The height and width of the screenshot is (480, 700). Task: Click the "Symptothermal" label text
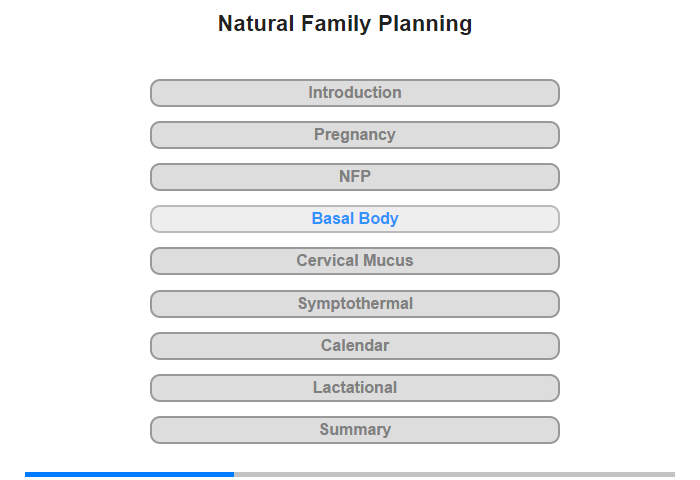[355, 304]
